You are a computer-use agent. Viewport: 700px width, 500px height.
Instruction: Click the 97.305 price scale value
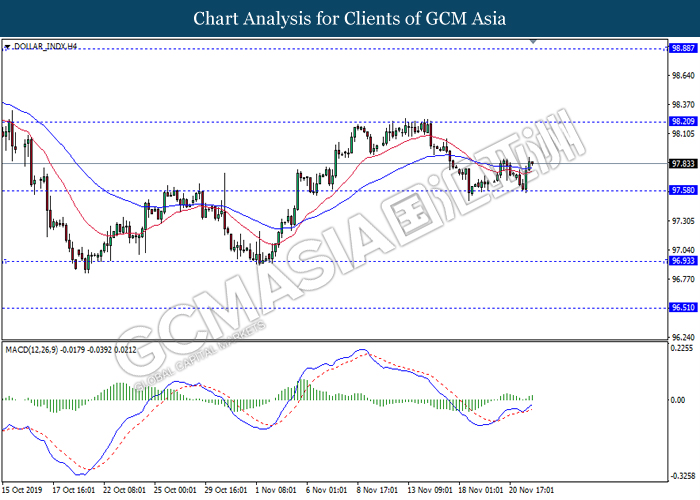click(683, 221)
